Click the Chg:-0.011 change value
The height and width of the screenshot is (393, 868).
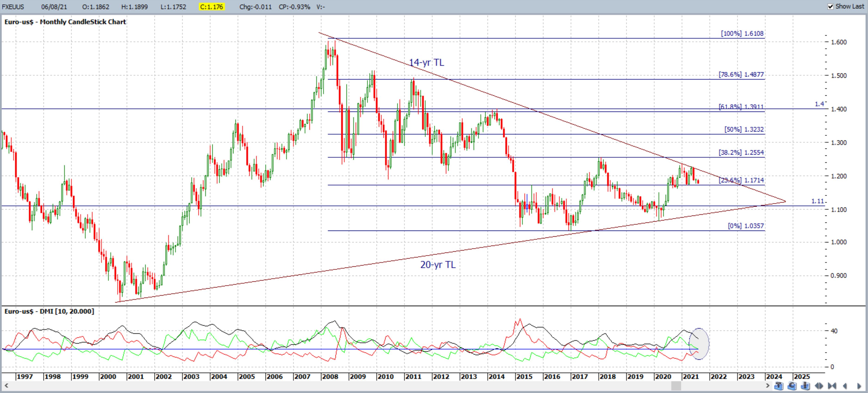[255, 7]
